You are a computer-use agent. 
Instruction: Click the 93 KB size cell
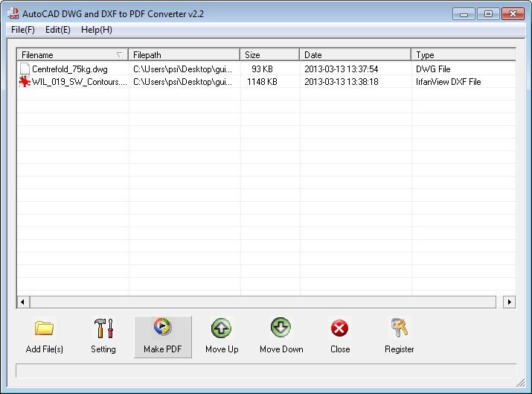[x=262, y=69]
